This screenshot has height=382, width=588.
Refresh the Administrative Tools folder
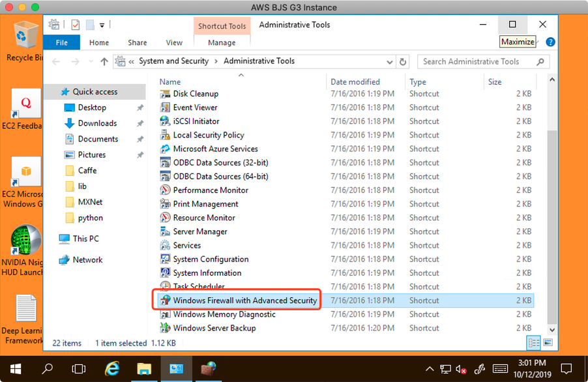403,62
